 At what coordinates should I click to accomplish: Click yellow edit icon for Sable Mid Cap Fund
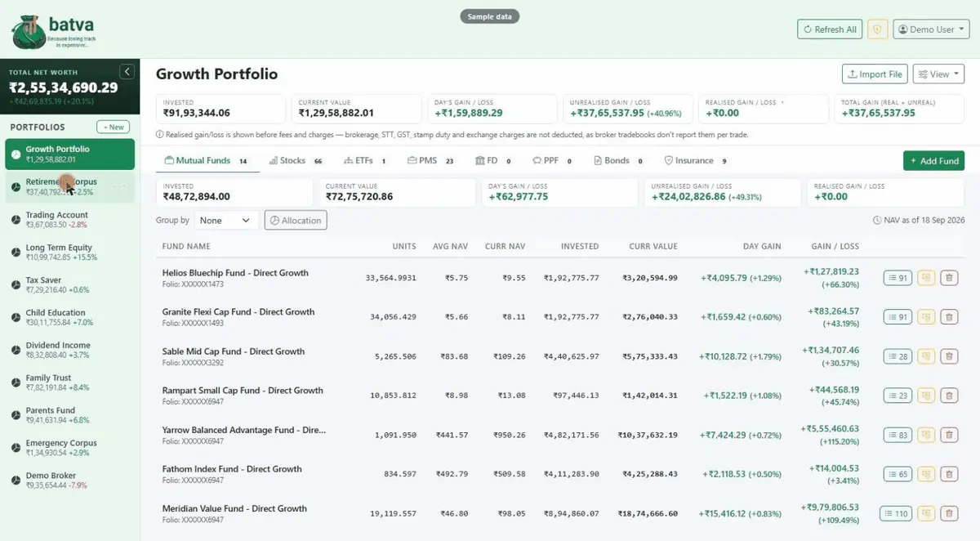pos(926,356)
